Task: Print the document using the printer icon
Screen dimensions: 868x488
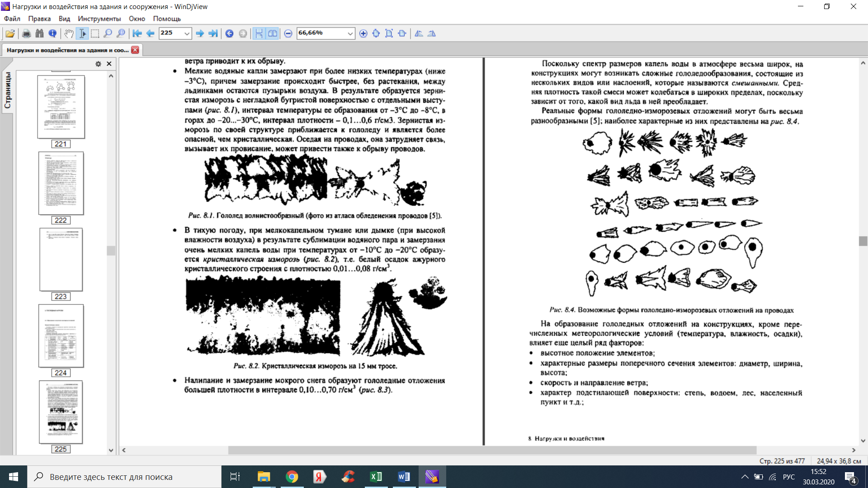Action: (x=26, y=33)
